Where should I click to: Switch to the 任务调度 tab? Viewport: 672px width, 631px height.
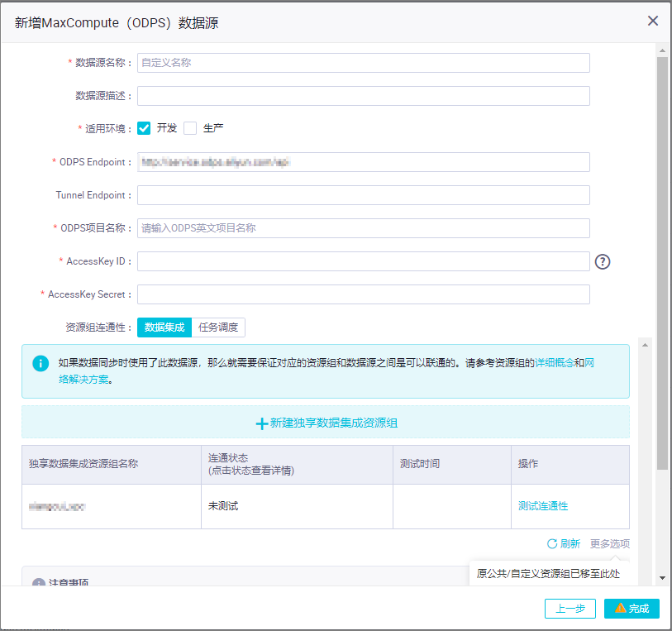point(218,327)
